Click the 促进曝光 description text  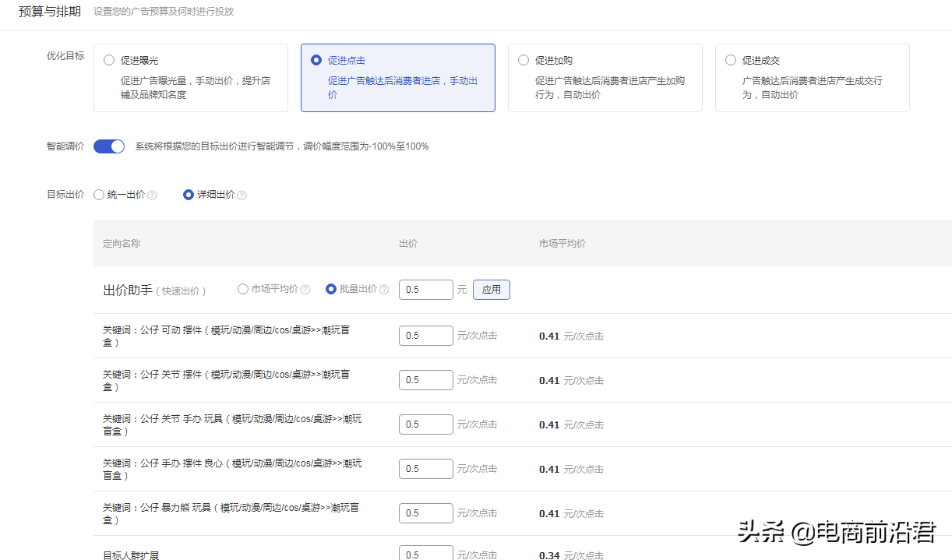[x=196, y=87]
